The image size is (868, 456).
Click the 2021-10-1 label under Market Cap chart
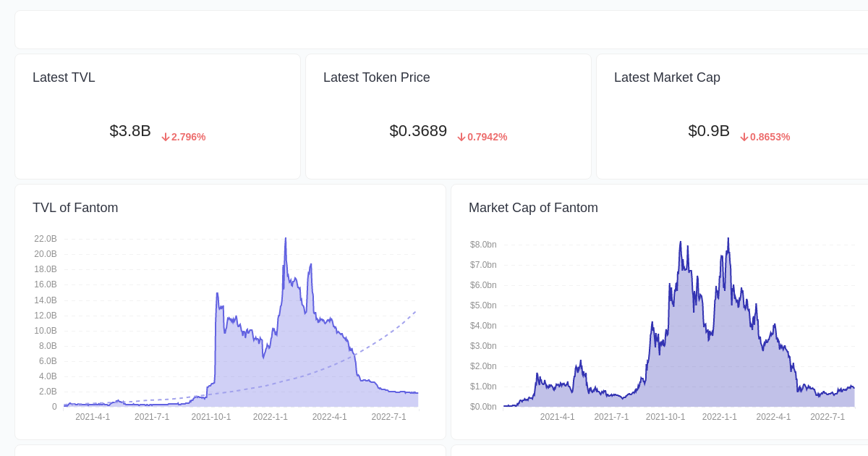(665, 417)
